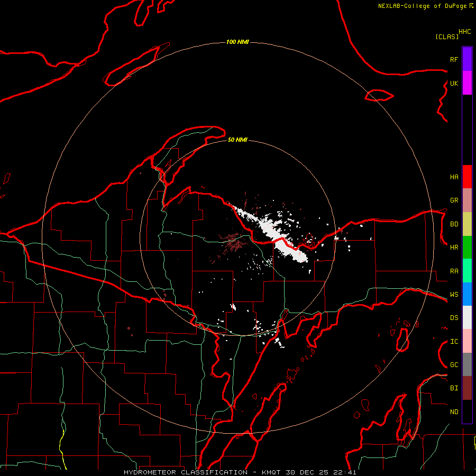Viewport: 476px width, 476px height.
Task: Click the 50 NMI range ring label
Action: [x=237, y=140]
